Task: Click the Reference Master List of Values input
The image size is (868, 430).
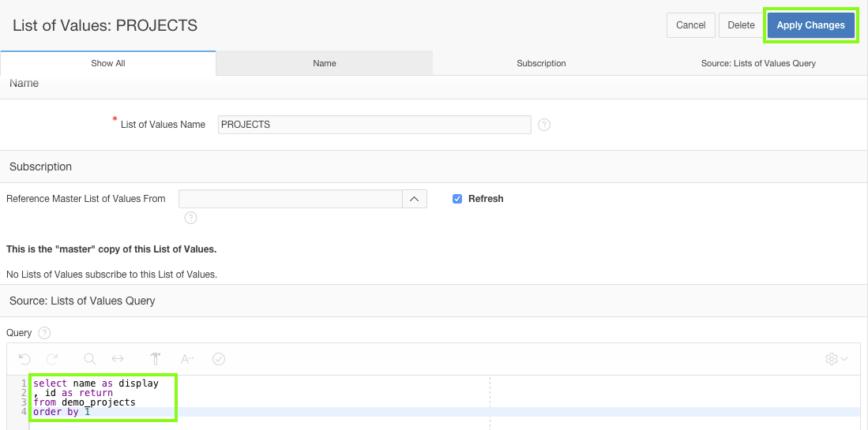Action: pos(291,199)
